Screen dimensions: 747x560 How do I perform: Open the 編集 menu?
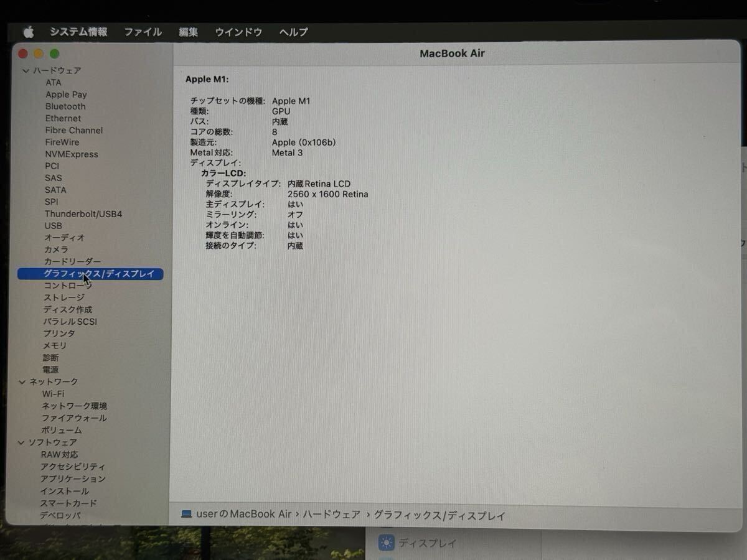[x=188, y=32]
